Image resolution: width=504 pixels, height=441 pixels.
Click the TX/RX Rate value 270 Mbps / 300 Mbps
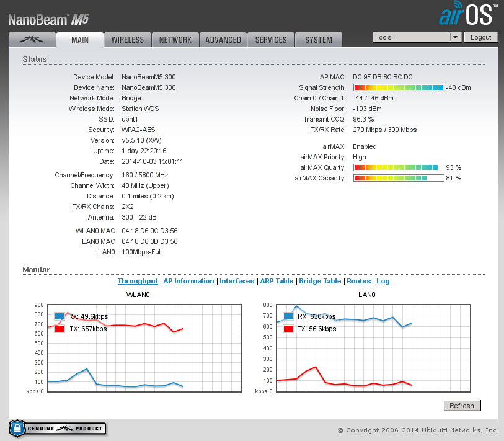(385, 130)
